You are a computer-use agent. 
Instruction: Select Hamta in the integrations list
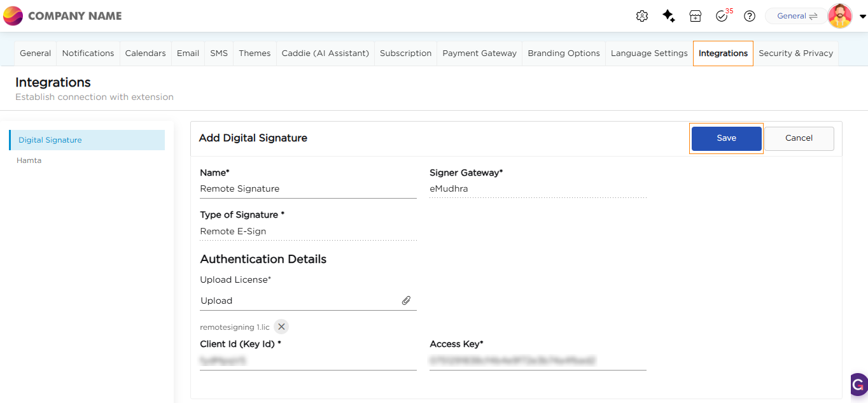29,160
